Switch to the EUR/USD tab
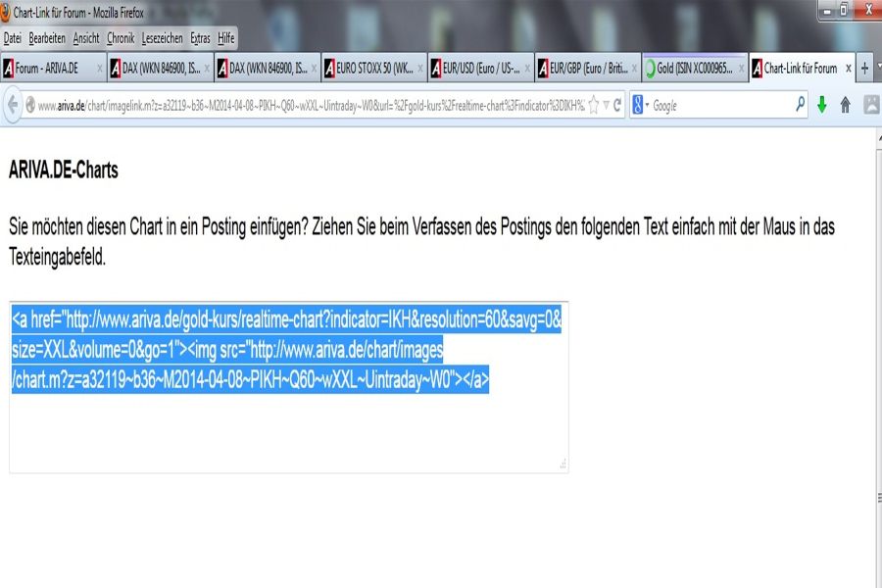 [481, 69]
